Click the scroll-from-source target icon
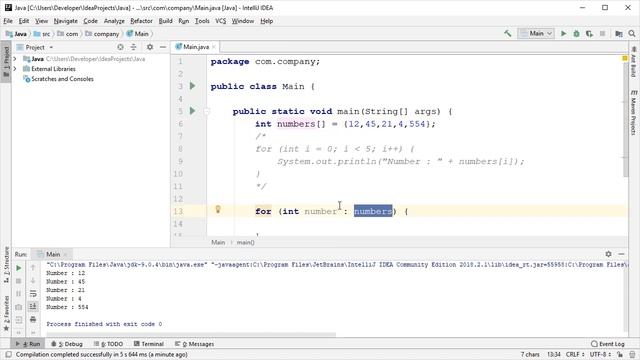640x360 pixels. click(x=120, y=47)
